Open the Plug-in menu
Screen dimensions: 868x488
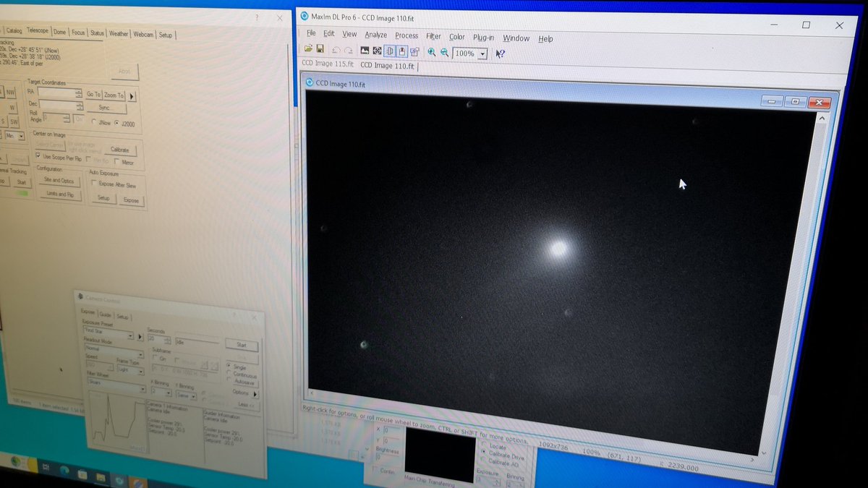coord(483,38)
